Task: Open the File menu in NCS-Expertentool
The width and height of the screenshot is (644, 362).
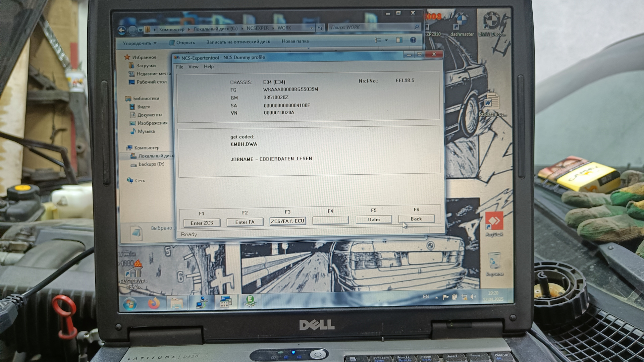Action: coord(179,67)
